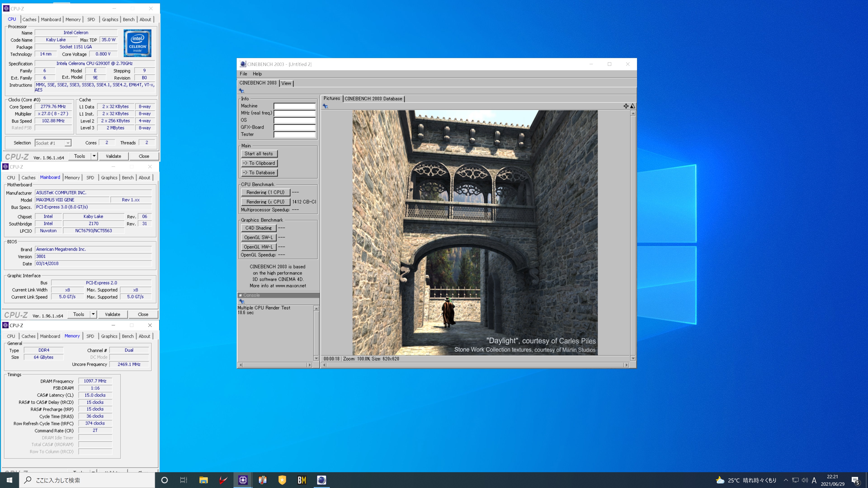Click the To Database button

tap(259, 172)
